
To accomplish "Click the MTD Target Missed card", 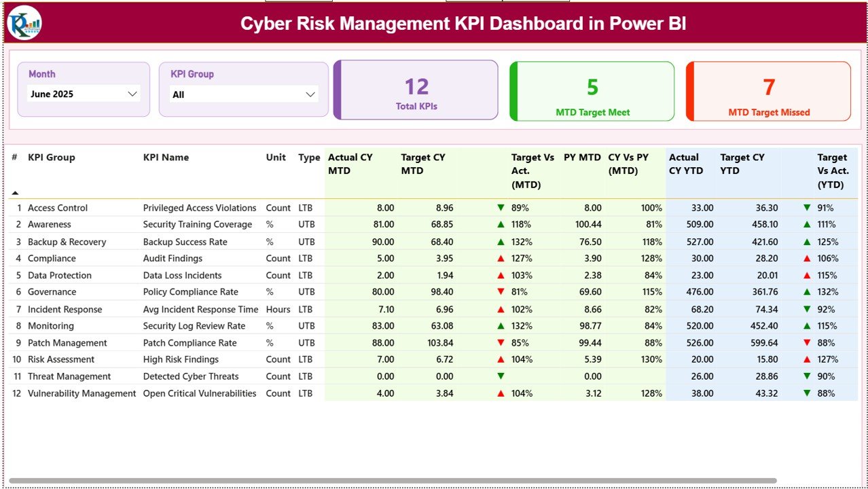I will 767,90.
